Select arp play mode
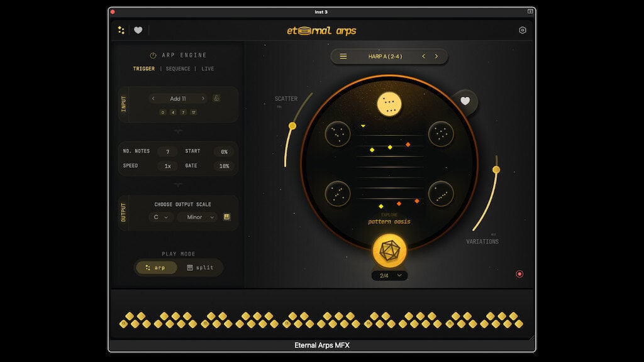Image resolution: width=644 pixels, height=362 pixels. point(156,268)
